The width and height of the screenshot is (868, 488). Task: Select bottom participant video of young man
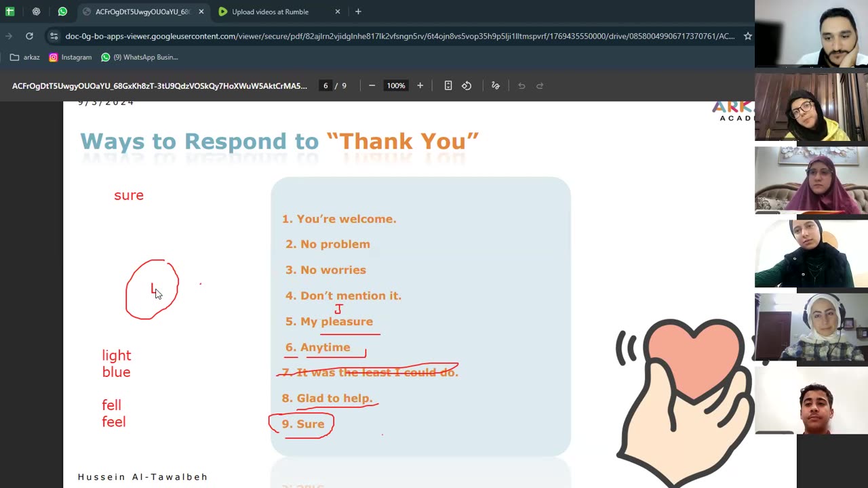pyautogui.click(x=811, y=400)
